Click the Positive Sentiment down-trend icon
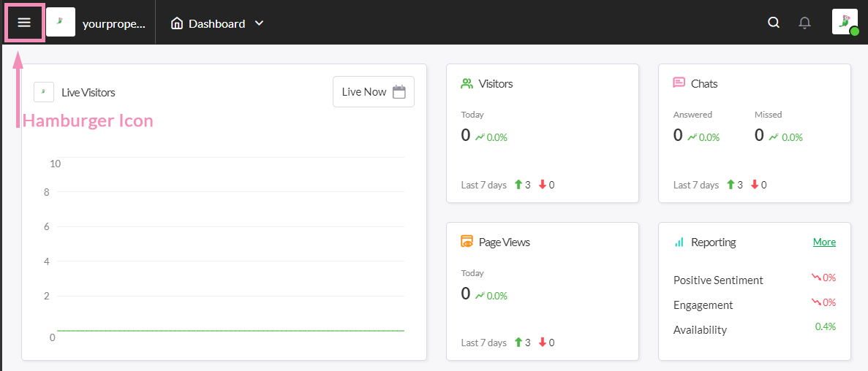Screen dimensions: 868x371 (x=817, y=278)
